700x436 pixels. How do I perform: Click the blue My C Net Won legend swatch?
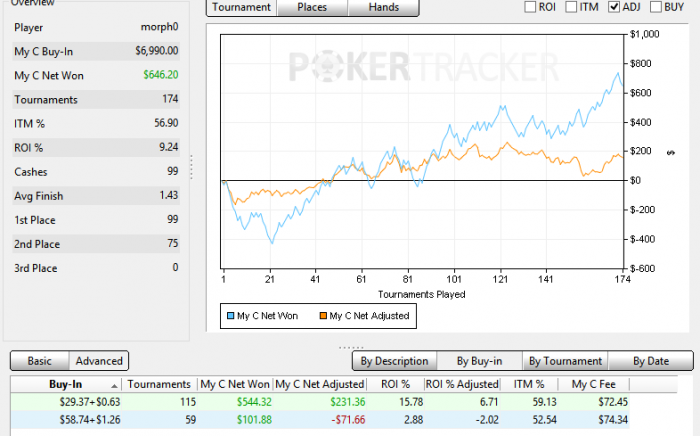point(230,316)
